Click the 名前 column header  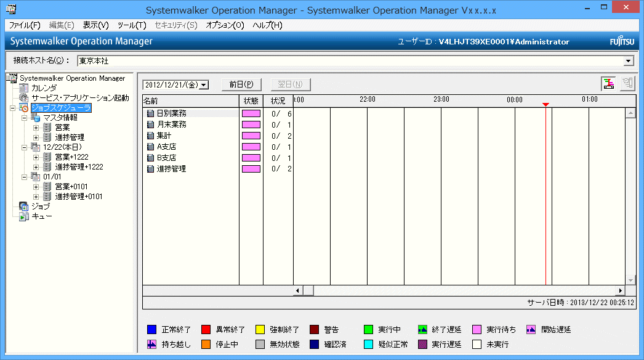pos(191,101)
